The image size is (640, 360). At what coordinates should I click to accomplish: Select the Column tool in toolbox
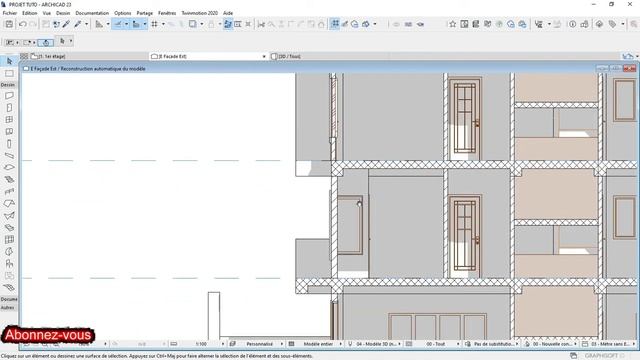point(9,144)
